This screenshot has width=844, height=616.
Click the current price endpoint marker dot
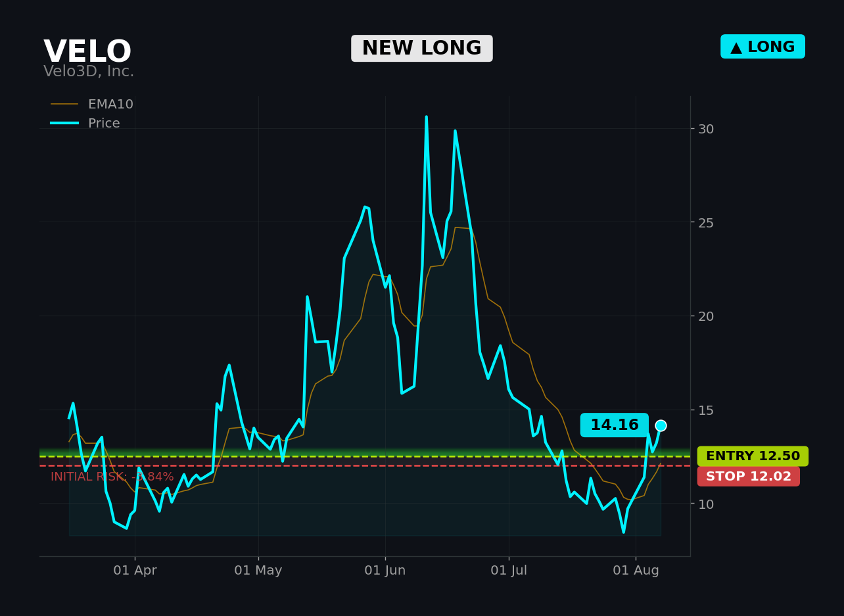(661, 425)
